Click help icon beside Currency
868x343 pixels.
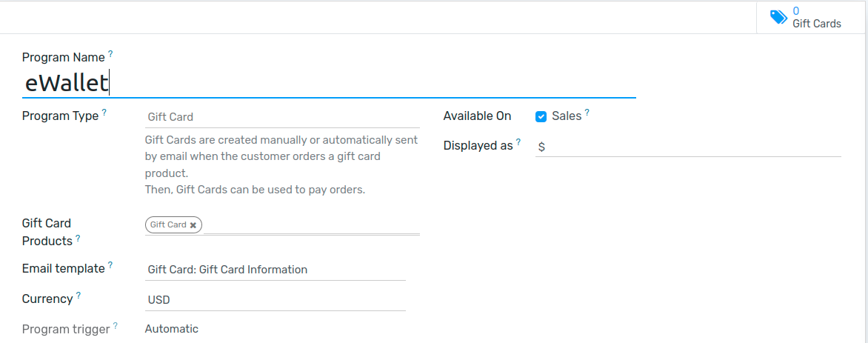tap(79, 295)
